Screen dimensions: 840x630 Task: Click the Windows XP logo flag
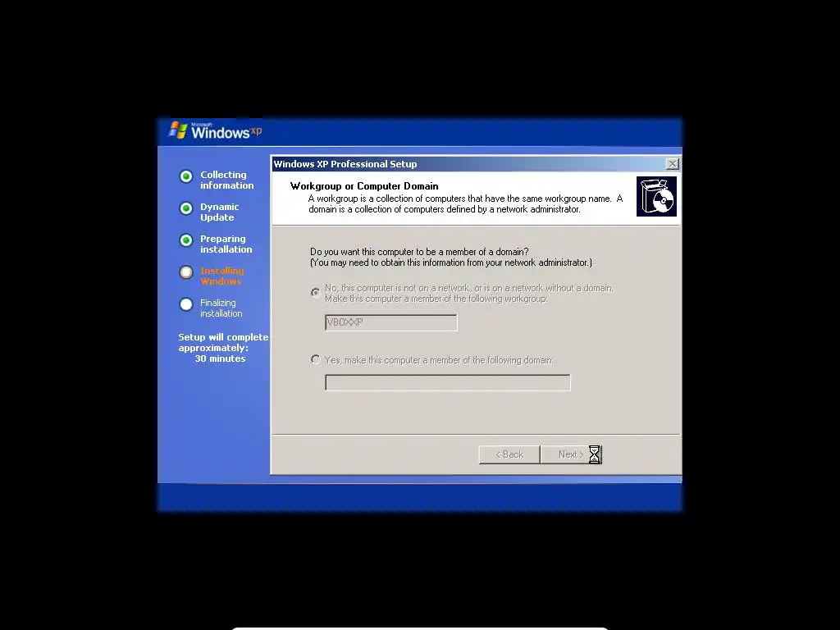(x=178, y=130)
